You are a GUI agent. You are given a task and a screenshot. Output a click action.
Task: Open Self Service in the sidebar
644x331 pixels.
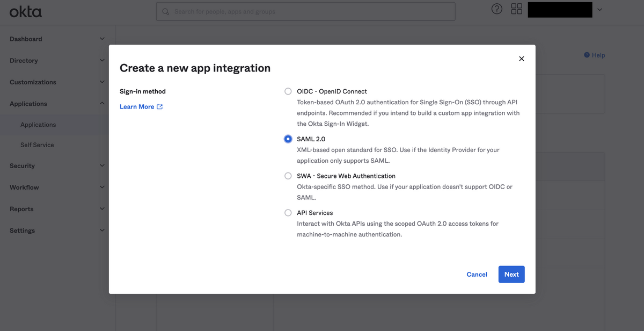(x=37, y=145)
